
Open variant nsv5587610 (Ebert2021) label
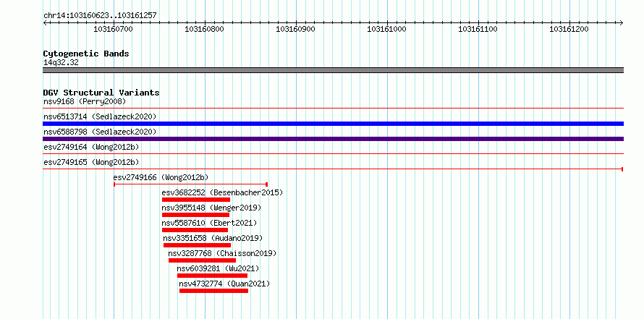click(x=209, y=223)
